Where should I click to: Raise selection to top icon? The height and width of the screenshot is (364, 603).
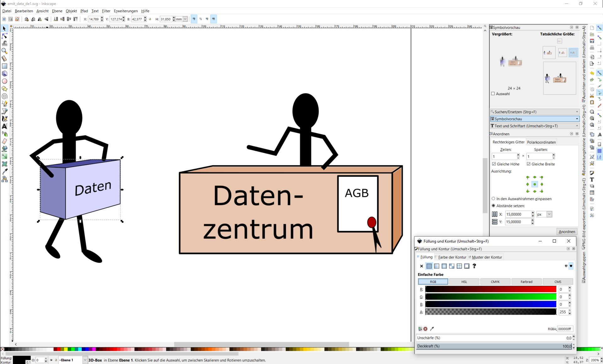76,19
